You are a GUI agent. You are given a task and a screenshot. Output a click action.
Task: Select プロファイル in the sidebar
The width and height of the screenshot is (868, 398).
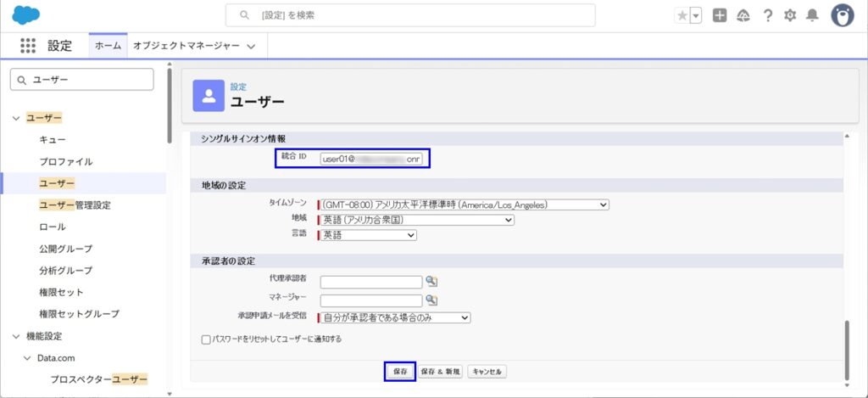(x=65, y=161)
